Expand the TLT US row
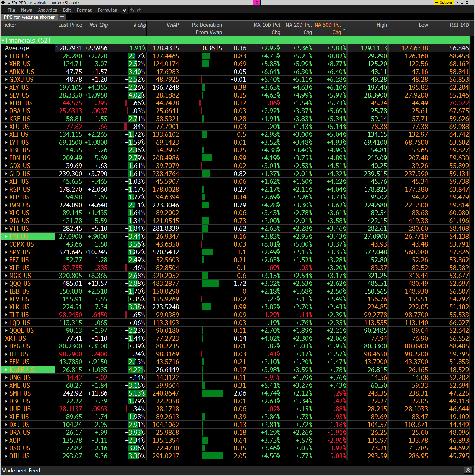Image resolution: width=475 pixels, height=476 pixels. tap(6, 315)
